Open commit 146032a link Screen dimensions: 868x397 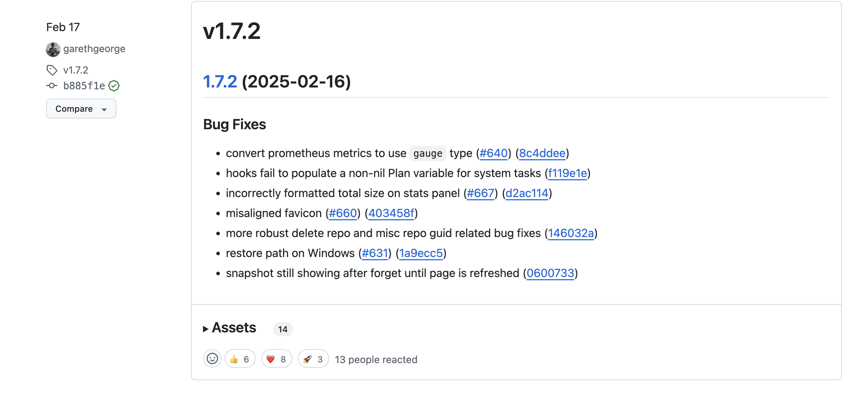click(571, 233)
